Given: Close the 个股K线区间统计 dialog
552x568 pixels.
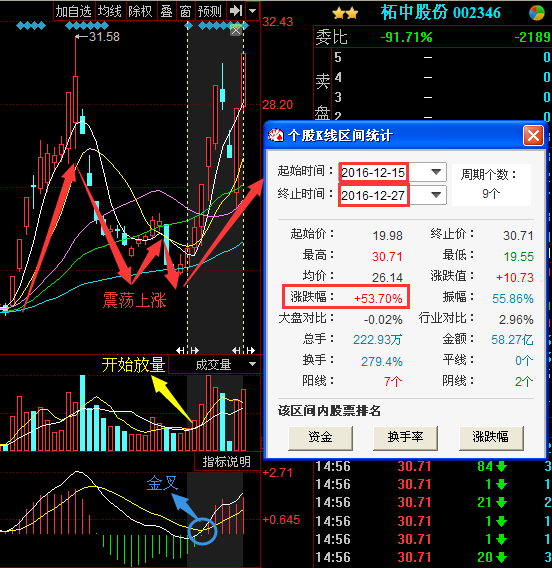Looking at the screenshot, I should point(533,136).
